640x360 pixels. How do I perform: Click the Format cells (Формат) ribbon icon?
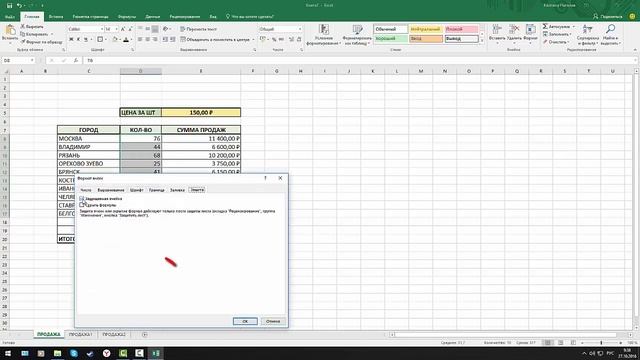[531, 30]
